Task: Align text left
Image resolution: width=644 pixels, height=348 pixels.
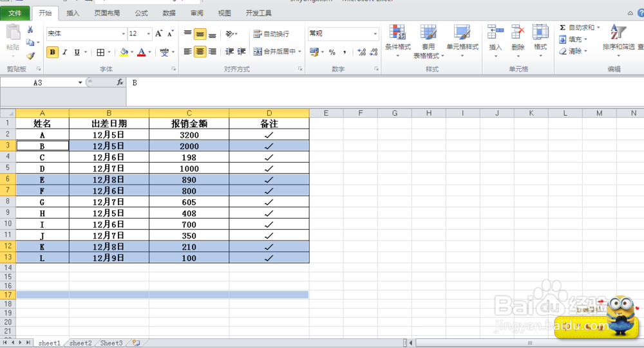Action: point(187,51)
